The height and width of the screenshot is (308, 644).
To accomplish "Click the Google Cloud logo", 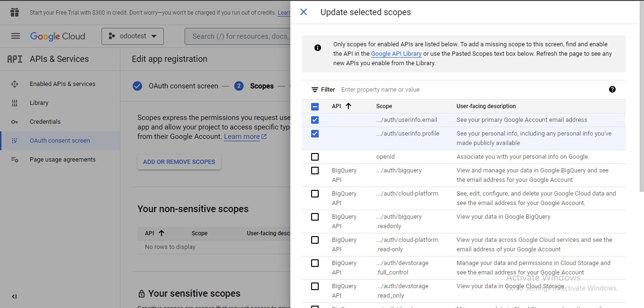I will click(58, 36).
